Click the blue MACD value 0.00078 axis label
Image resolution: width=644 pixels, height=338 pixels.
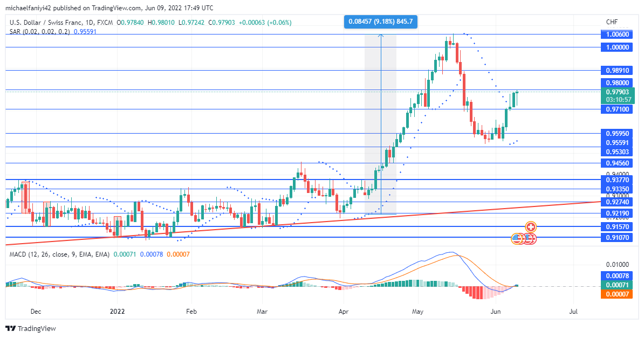(x=618, y=276)
